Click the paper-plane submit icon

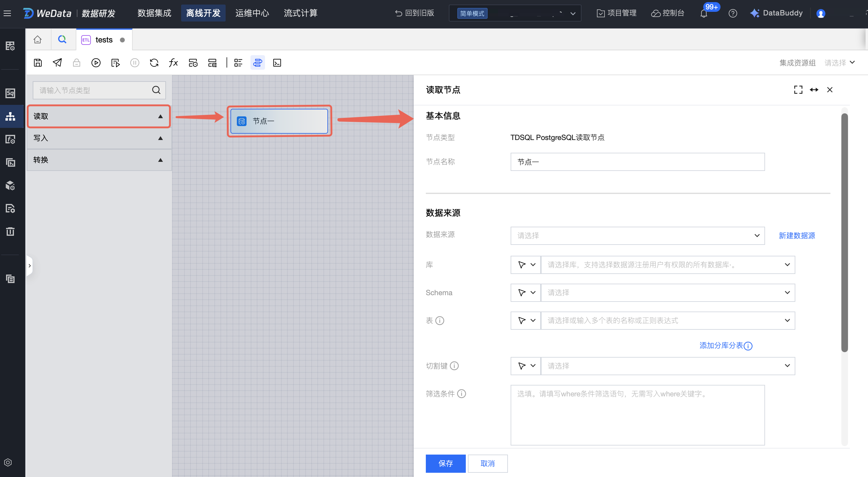tap(57, 63)
